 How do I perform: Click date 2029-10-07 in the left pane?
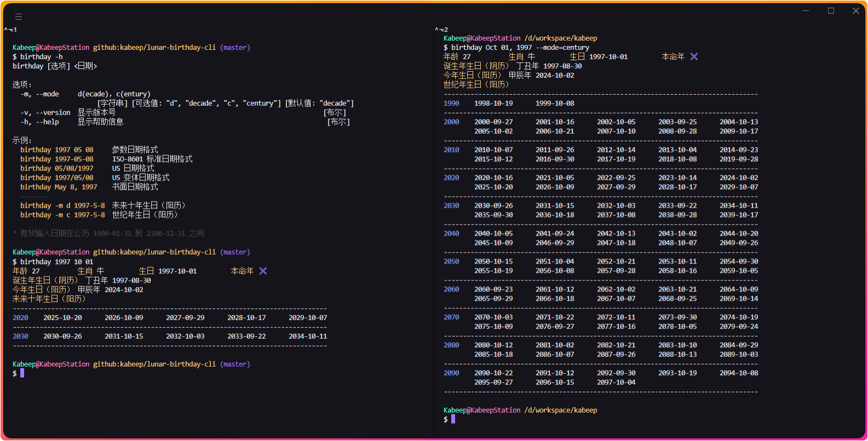tap(308, 318)
